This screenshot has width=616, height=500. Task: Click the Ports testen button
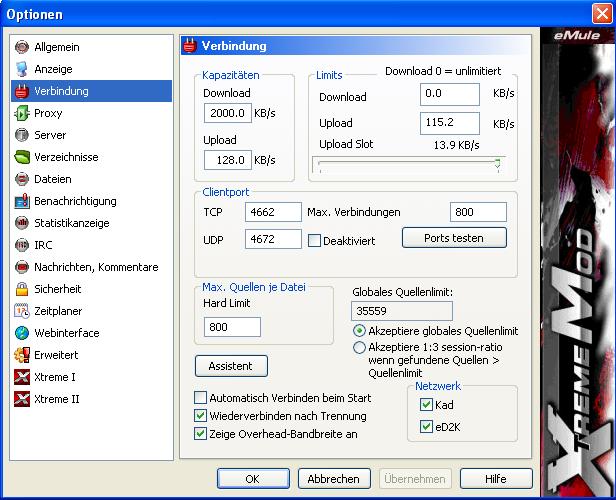click(454, 238)
